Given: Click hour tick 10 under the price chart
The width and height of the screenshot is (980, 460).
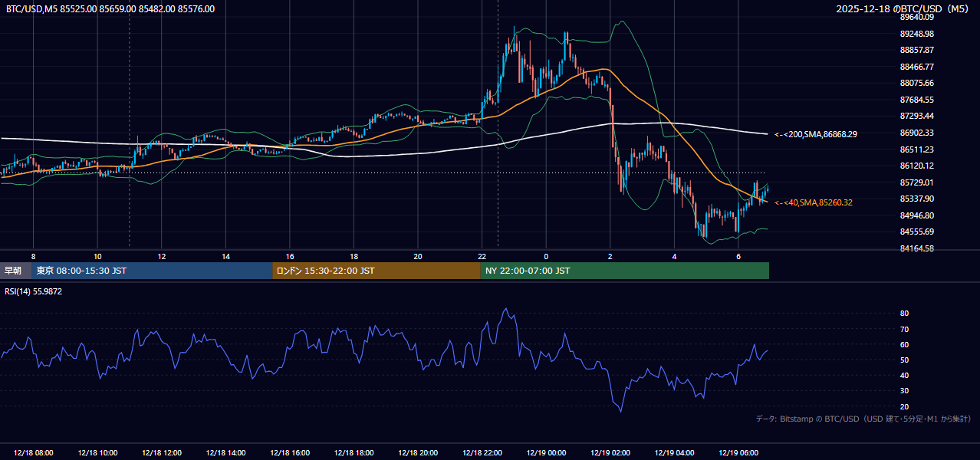Looking at the screenshot, I should (97, 256).
